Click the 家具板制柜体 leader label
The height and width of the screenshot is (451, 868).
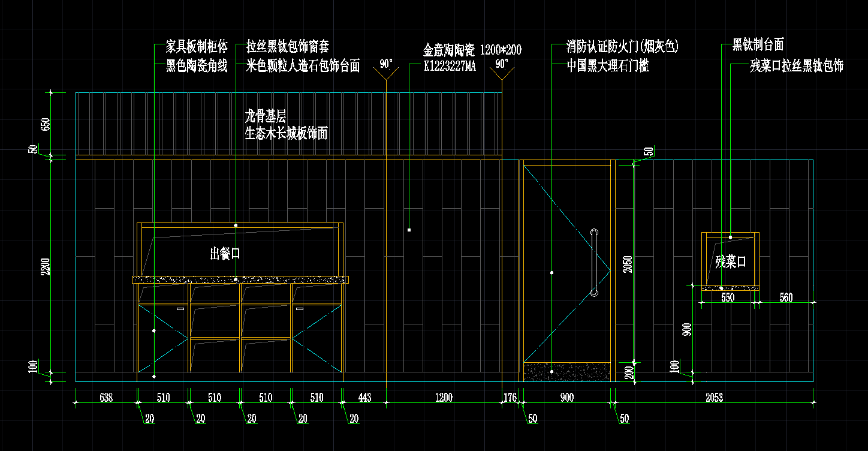pos(197,47)
